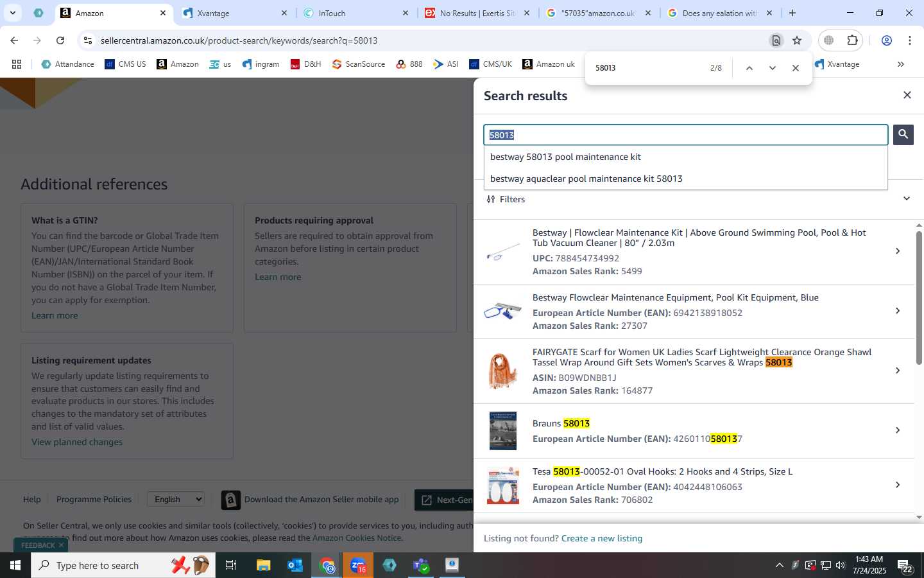This screenshot has width=924, height=578.
Task: Show more bookmarks with double chevron
Action: [x=900, y=64]
